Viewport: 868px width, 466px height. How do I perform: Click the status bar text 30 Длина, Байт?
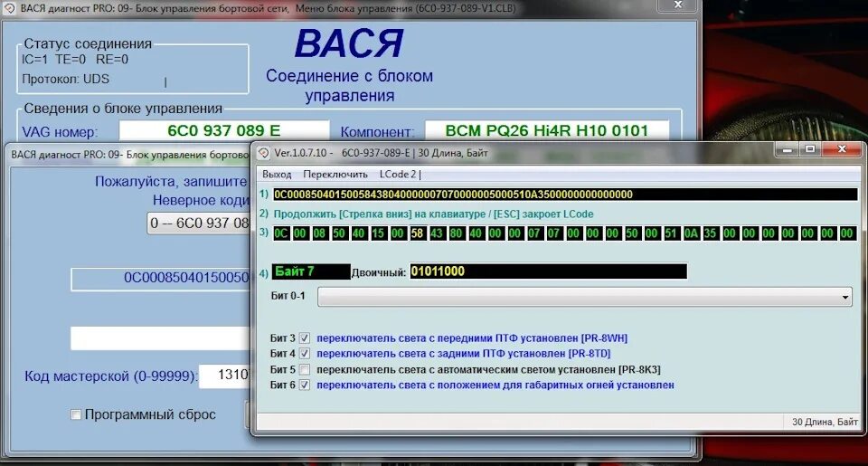825,422
